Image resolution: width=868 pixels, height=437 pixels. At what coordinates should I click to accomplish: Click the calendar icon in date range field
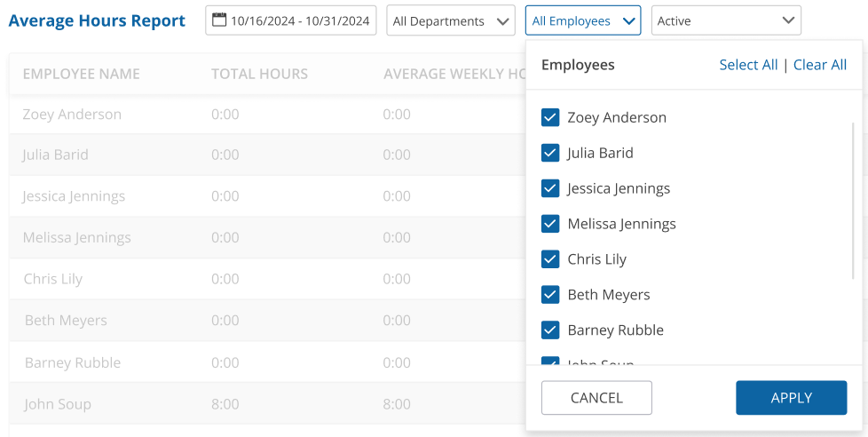pos(220,20)
